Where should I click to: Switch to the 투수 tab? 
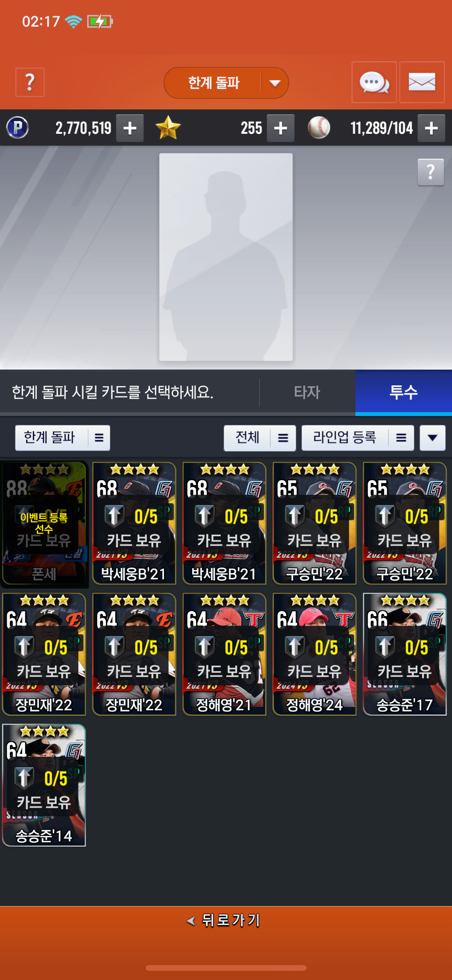click(x=403, y=392)
